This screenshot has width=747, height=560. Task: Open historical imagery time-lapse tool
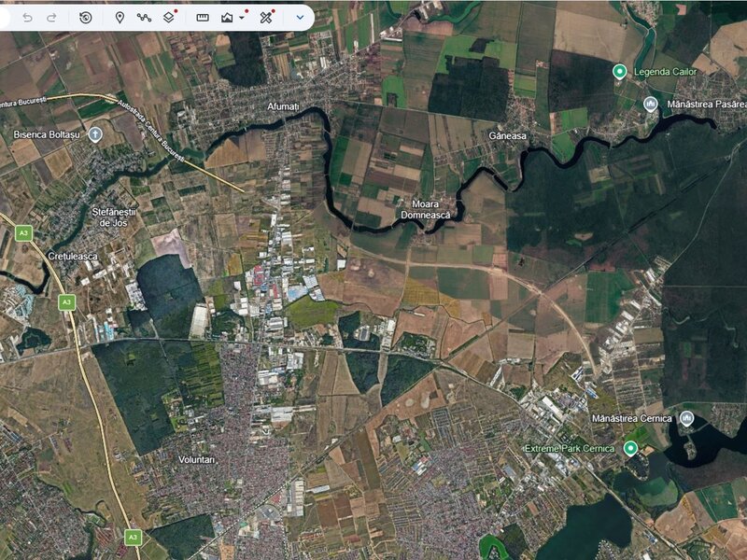[86, 18]
